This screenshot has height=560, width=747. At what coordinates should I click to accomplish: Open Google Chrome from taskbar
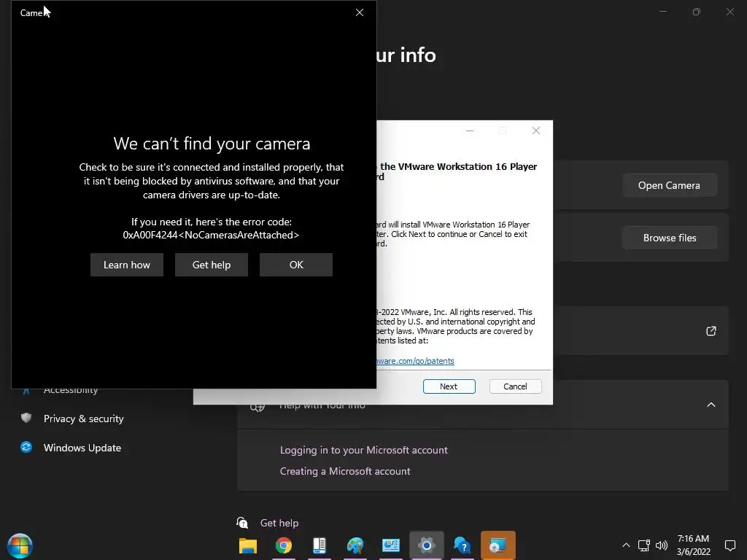click(284, 545)
